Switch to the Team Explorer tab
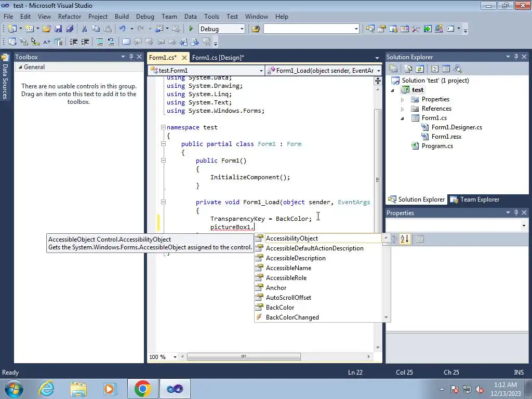 point(475,199)
